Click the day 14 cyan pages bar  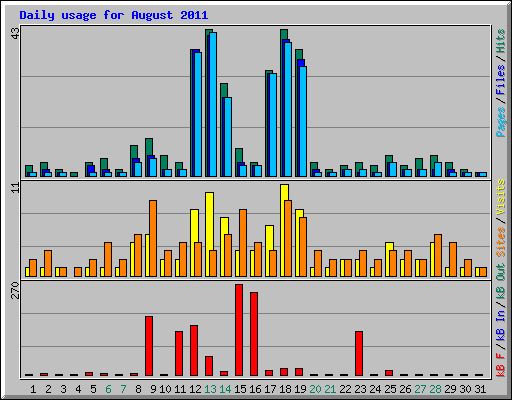228,137
